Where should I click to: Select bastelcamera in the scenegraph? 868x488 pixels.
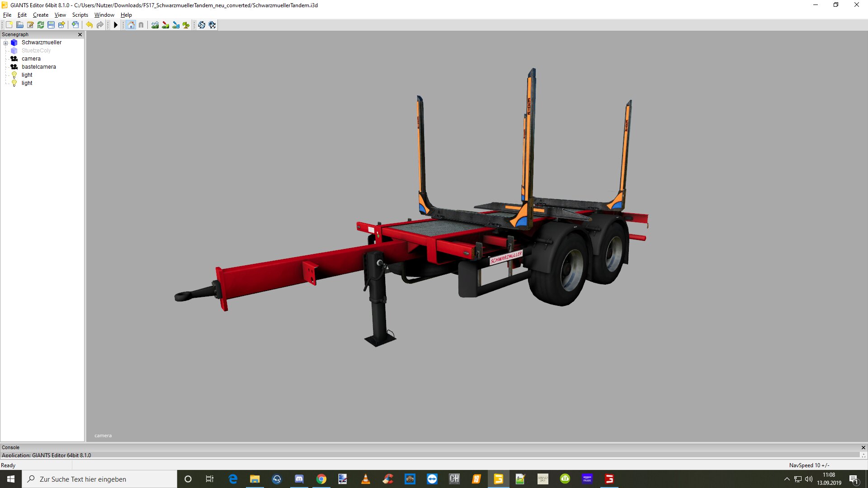[x=39, y=67]
